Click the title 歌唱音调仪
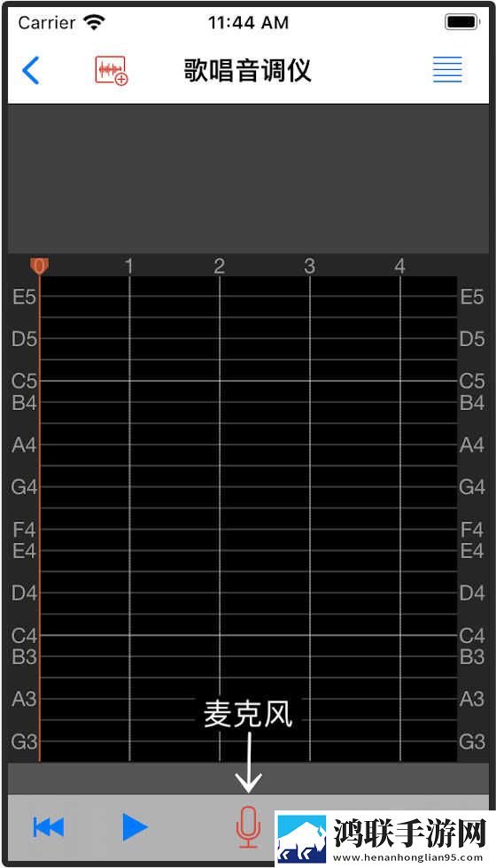This screenshot has height=868, width=496. tap(247, 70)
